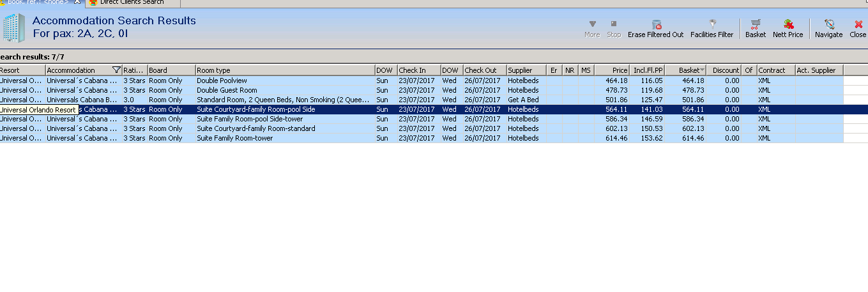Click the 116.05 Incl.Fl.PP value
This screenshot has height=292, width=868.
(652, 81)
